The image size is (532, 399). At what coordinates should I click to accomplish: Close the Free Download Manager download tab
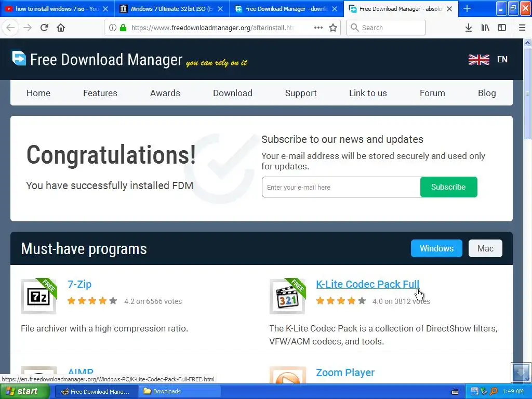[x=335, y=9]
